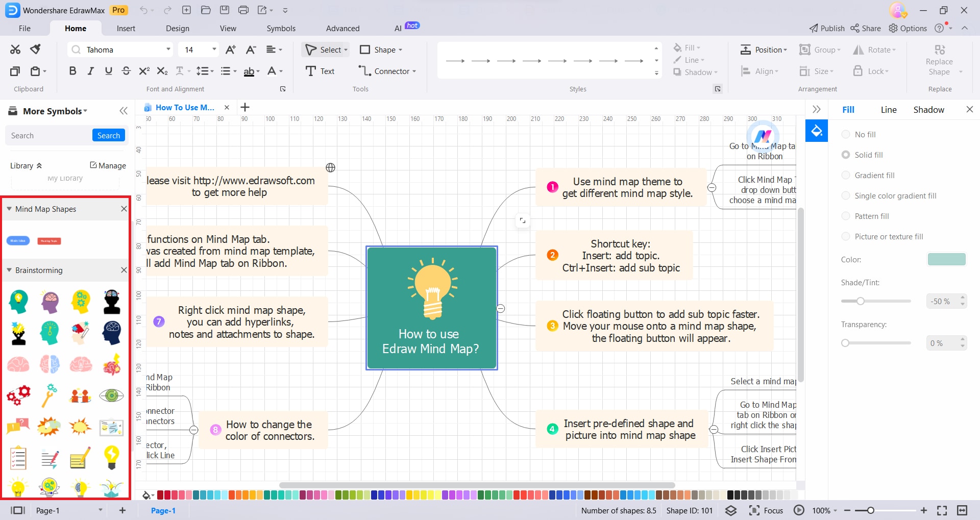The height and width of the screenshot is (520, 980).
Task: Toggle the page panel icon in status bar
Action: (x=18, y=510)
